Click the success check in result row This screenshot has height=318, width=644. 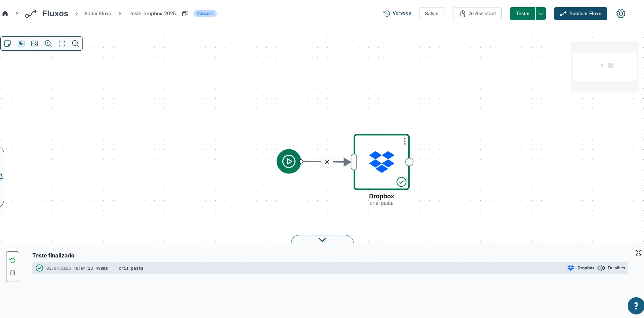(x=39, y=268)
